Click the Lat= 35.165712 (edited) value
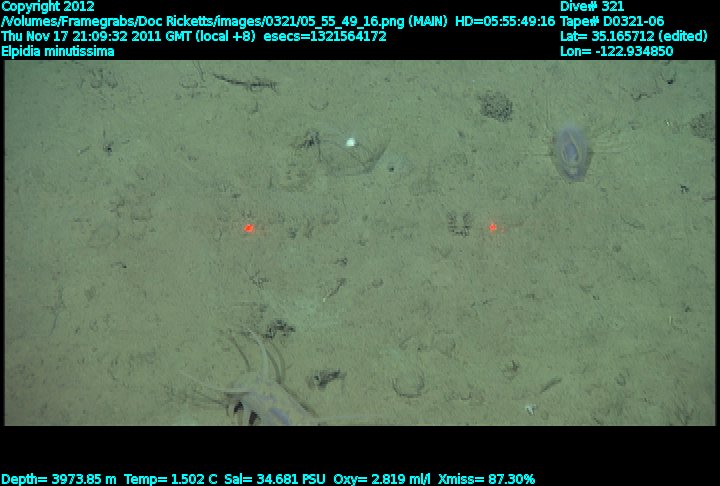Screen dimensions: 720x486 point(634,36)
